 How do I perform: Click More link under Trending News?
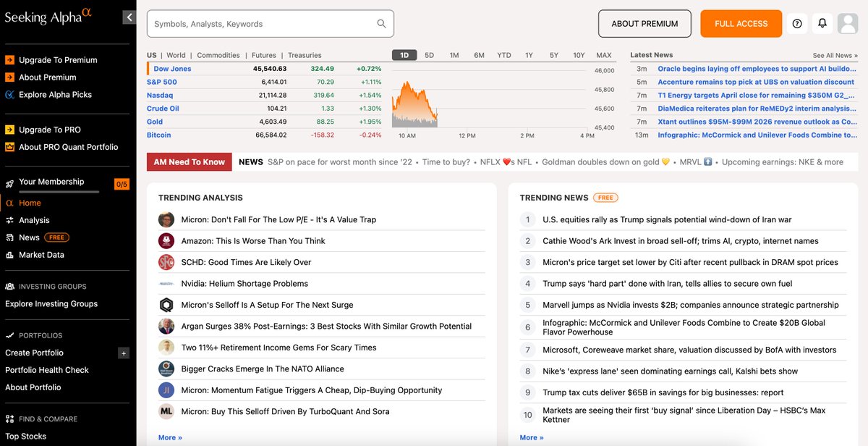(x=532, y=437)
